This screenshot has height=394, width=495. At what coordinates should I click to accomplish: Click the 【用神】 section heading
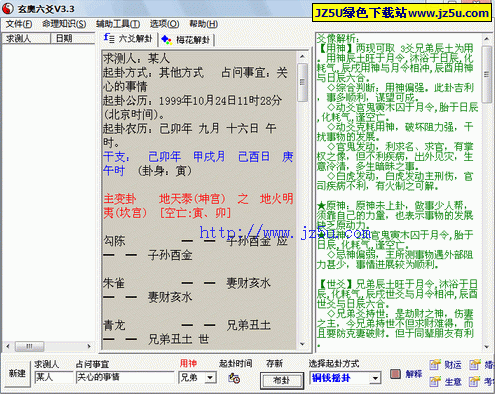336,48
